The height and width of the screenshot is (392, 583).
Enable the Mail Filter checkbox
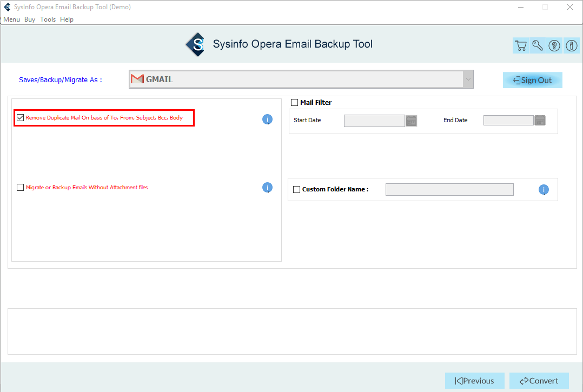[x=294, y=103]
